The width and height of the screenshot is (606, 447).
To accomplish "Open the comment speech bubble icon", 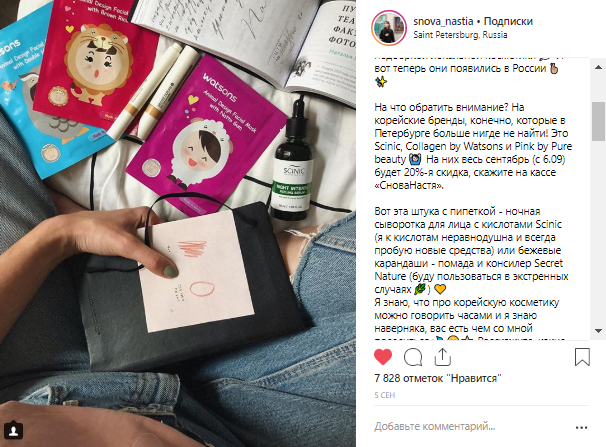I will (x=413, y=357).
